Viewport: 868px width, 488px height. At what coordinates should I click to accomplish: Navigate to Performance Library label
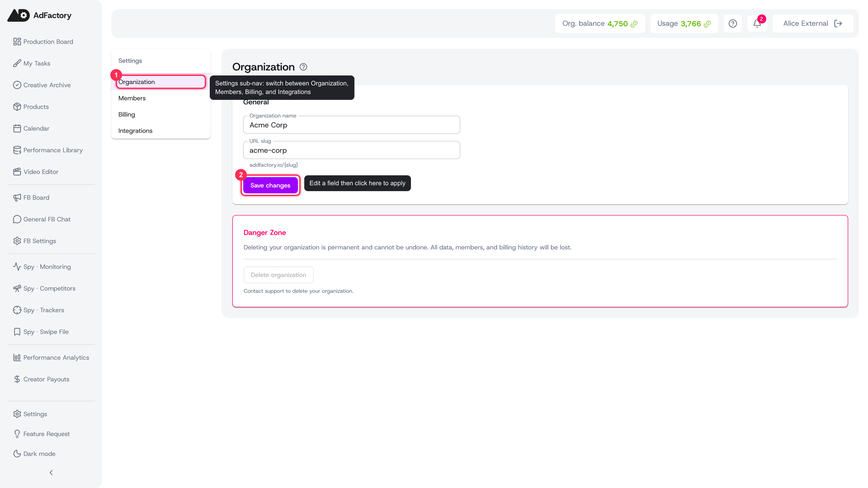coord(53,150)
